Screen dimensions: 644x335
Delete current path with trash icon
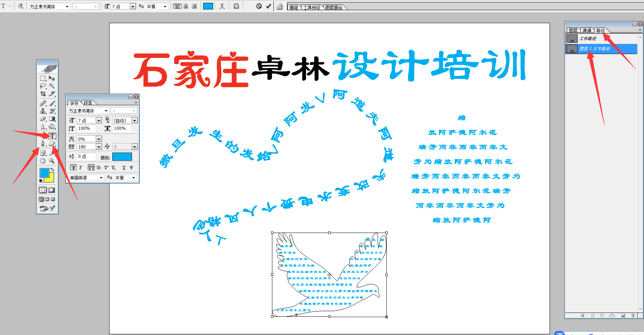click(633, 315)
